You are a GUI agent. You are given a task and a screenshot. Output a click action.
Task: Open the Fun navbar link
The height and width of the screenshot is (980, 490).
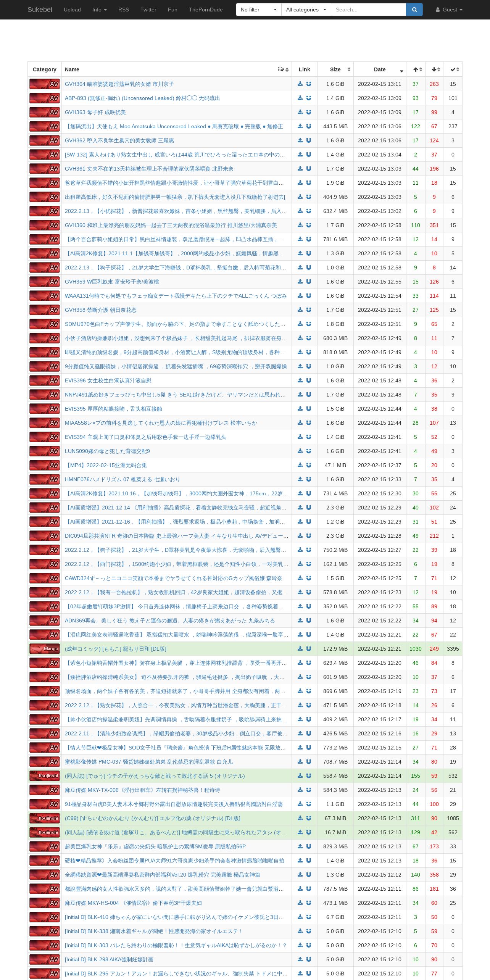[x=172, y=10]
